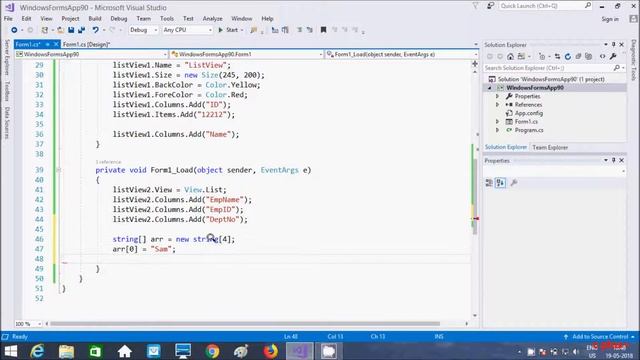The image size is (640, 360).
Task: Open the Debug menu
Action: click(x=118, y=18)
